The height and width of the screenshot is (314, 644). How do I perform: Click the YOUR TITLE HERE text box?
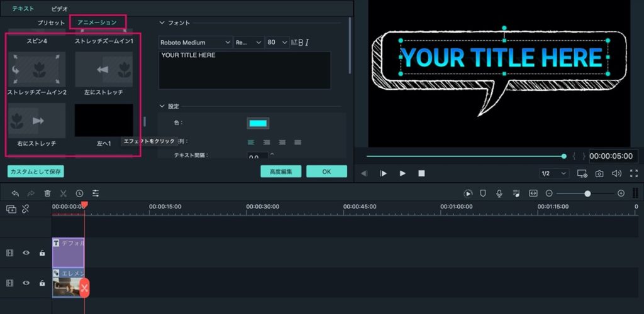pos(245,70)
